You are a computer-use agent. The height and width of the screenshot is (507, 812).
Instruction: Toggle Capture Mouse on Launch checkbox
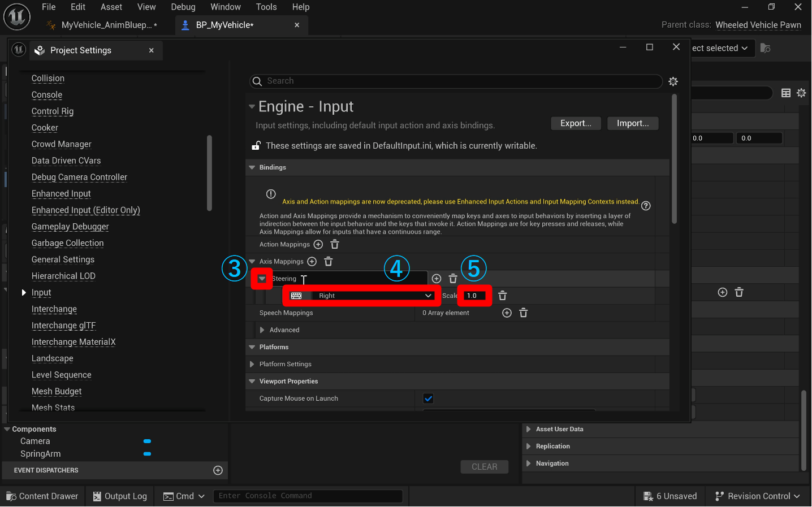tap(429, 398)
